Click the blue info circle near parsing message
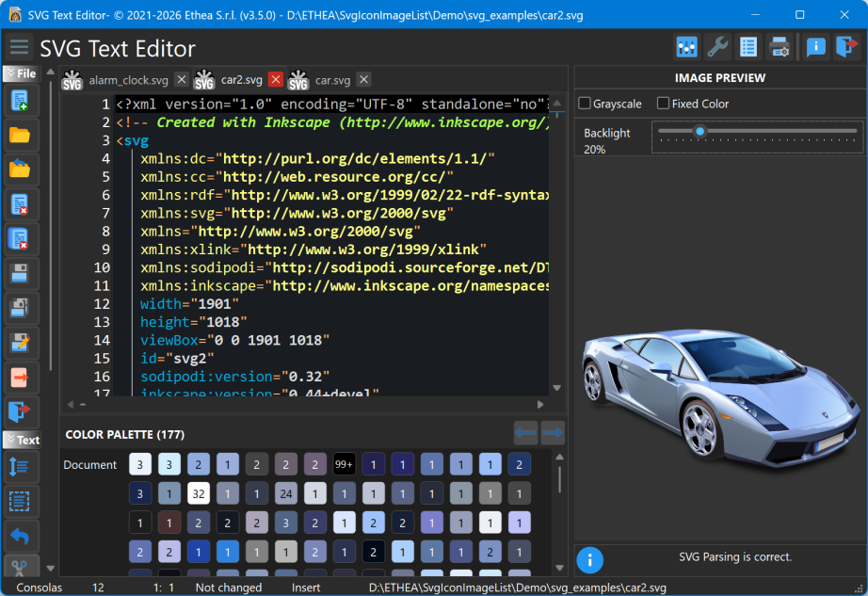868x596 pixels. pyautogui.click(x=590, y=560)
